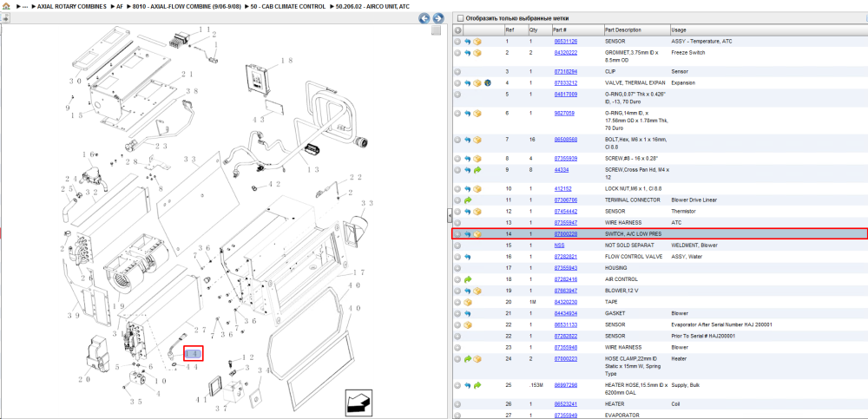Click package icon in TAPE row

pyautogui.click(x=467, y=302)
